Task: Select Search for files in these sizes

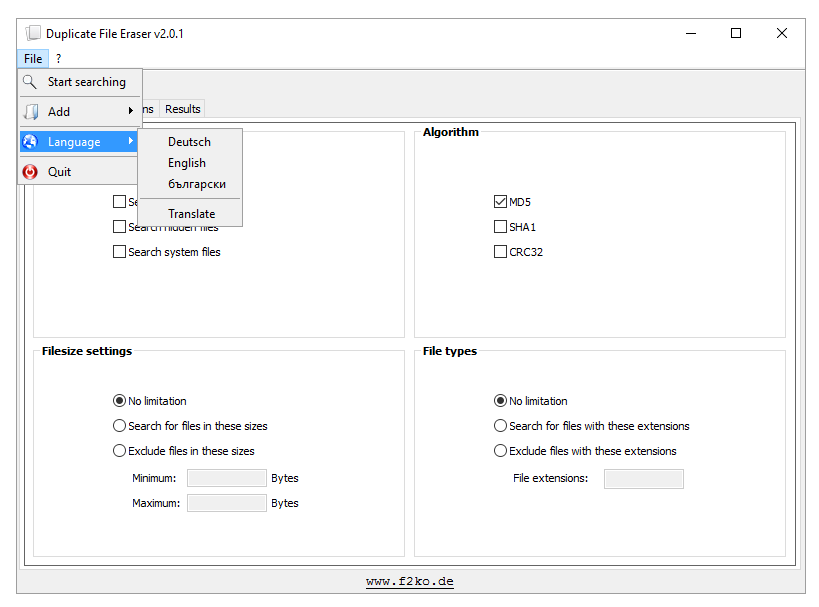Action: pyautogui.click(x=119, y=426)
